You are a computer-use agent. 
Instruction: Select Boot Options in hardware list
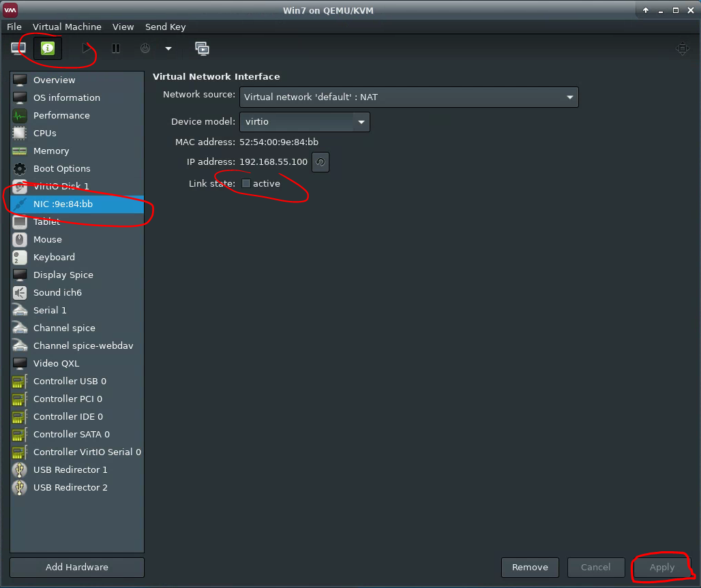(x=77, y=169)
